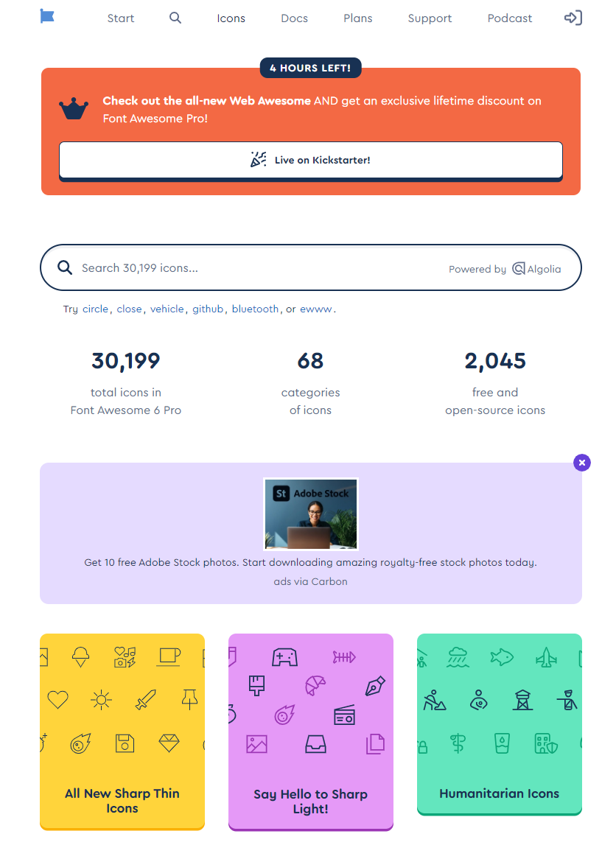Open the Plans page
Image resolution: width=616 pixels, height=859 pixels.
[357, 18]
